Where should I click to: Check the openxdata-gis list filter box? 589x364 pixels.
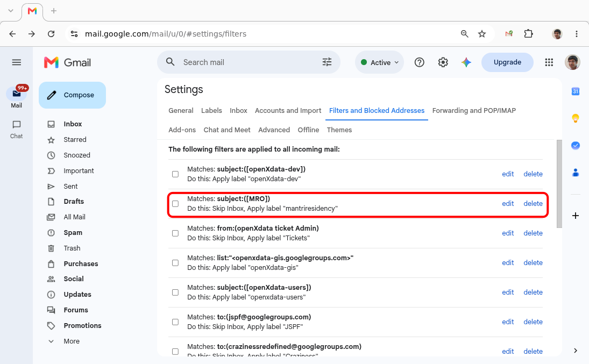(175, 262)
